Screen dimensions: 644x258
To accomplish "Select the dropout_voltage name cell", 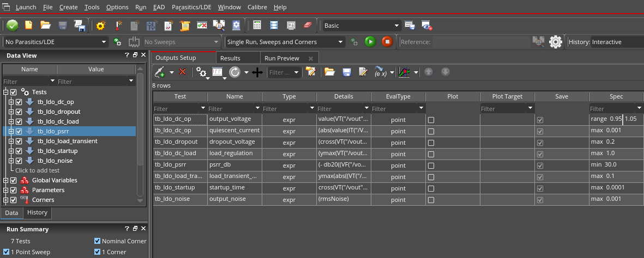I will [x=234, y=142].
